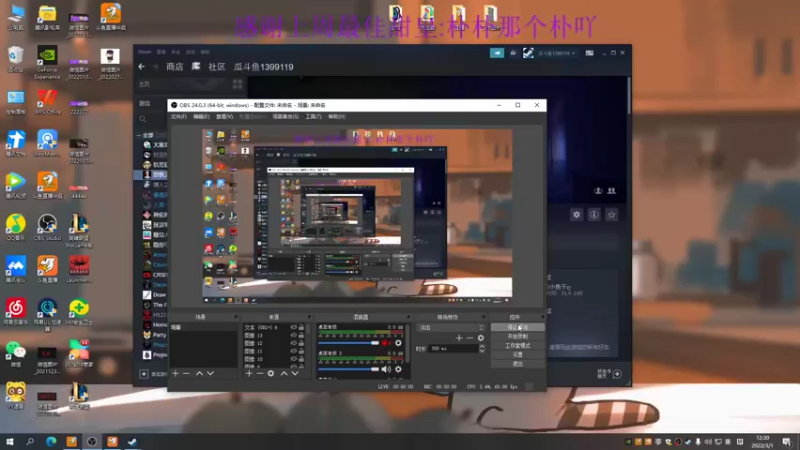This screenshot has width=800, height=450.
Task: Move scene up arrow in Scenes panel
Action: click(199, 373)
